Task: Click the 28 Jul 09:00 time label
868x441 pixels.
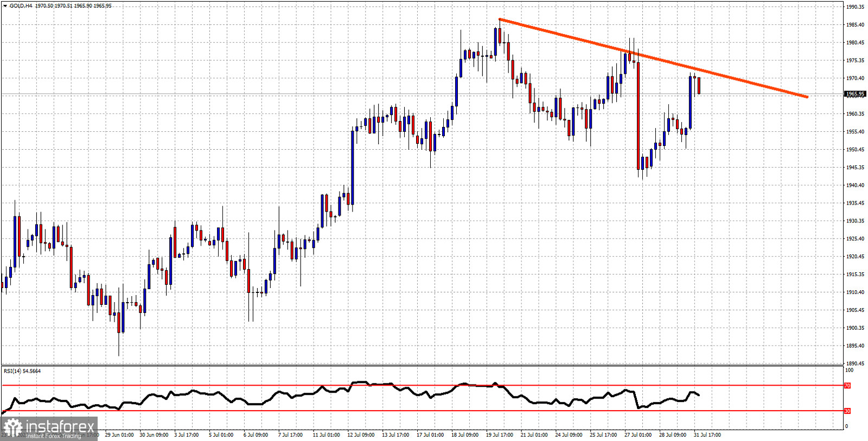Action: [673, 435]
